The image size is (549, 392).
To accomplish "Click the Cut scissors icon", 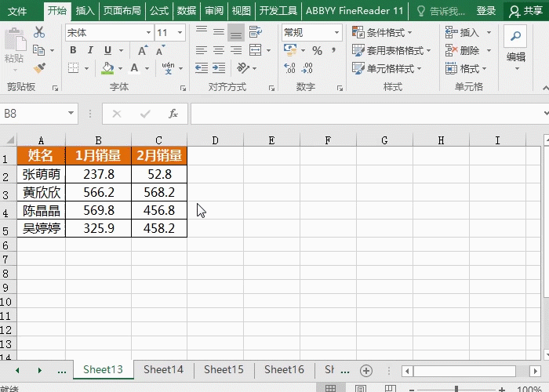I will (x=39, y=32).
